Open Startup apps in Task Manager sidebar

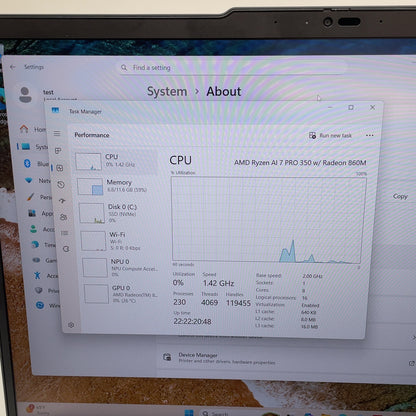tap(62, 201)
